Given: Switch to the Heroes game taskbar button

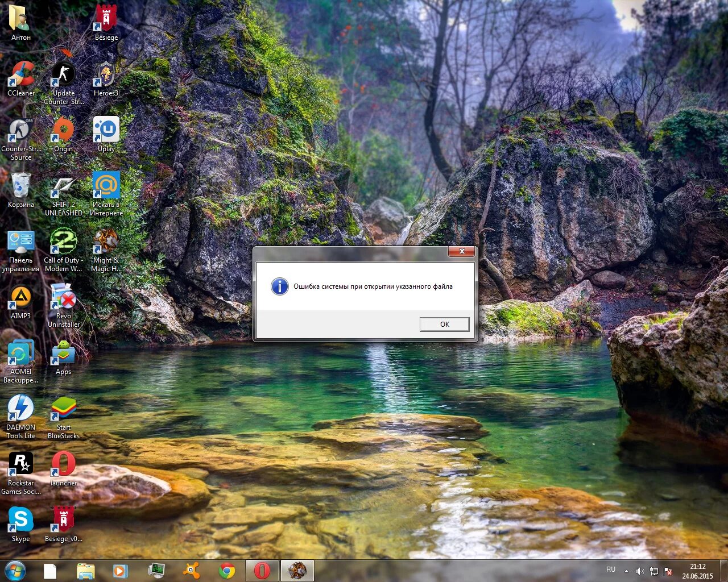Looking at the screenshot, I should pos(297,571).
